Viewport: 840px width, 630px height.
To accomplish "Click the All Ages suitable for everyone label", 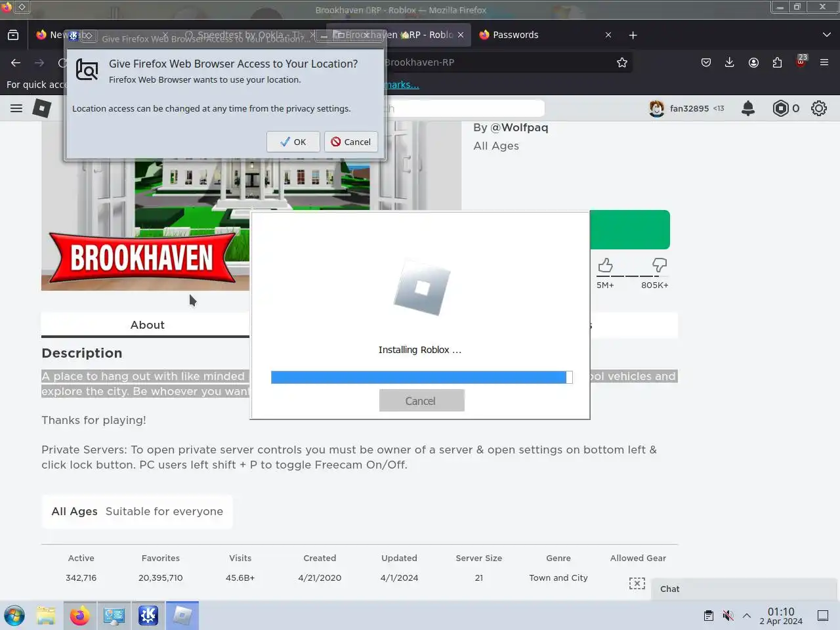I will [x=137, y=511].
